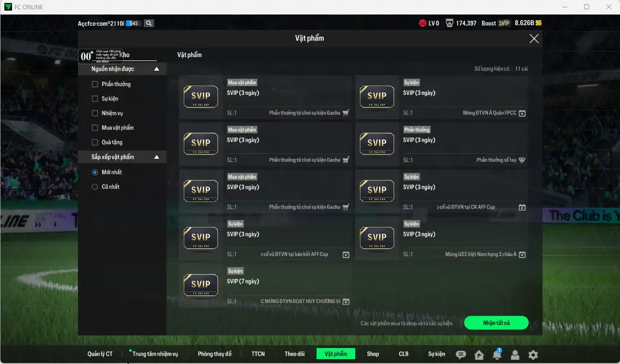The image size is (620, 364).
Task: Open the user profile icon in bottom bar
Action: (x=515, y=355)
